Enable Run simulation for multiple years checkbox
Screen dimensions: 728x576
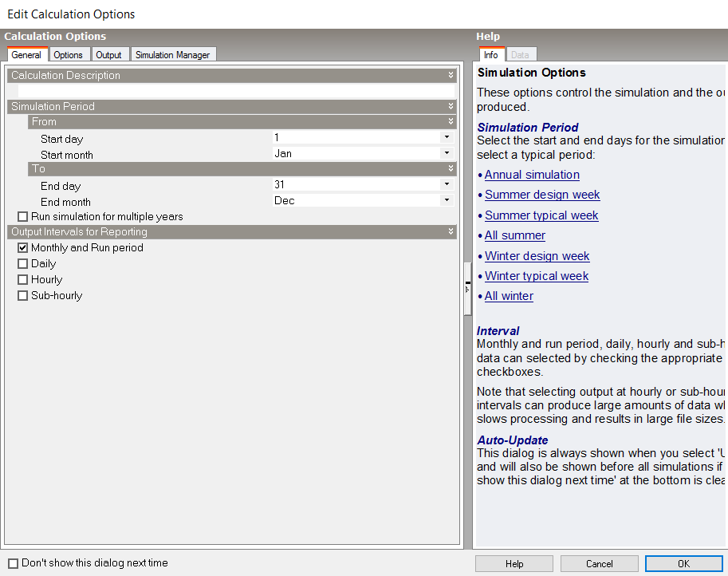tap(22, 217)
